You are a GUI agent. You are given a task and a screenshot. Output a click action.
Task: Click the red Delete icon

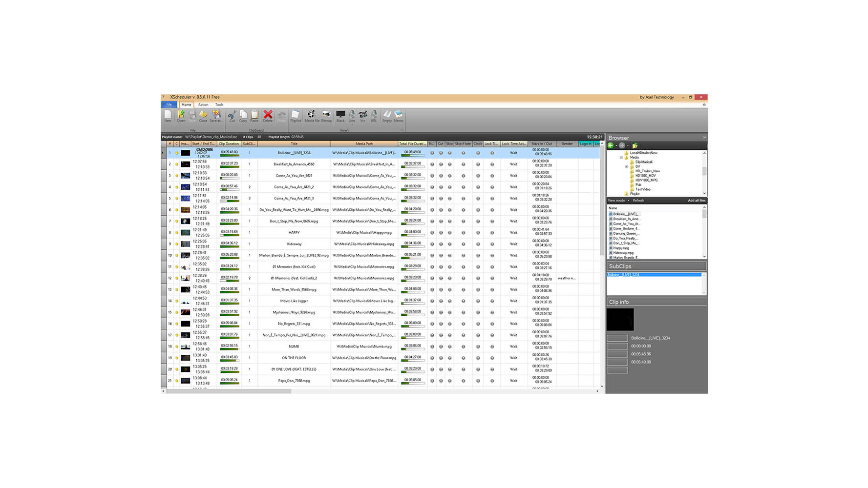[x=268, y=116]
